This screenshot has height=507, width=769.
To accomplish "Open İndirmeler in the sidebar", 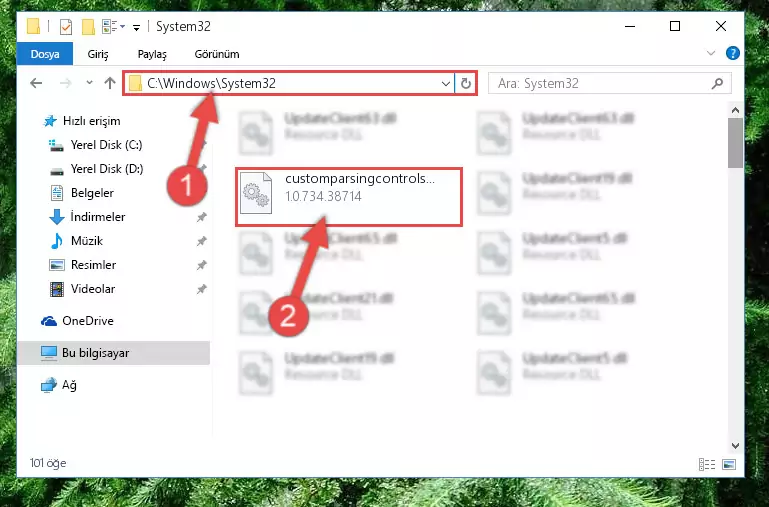I will point(98,217).
